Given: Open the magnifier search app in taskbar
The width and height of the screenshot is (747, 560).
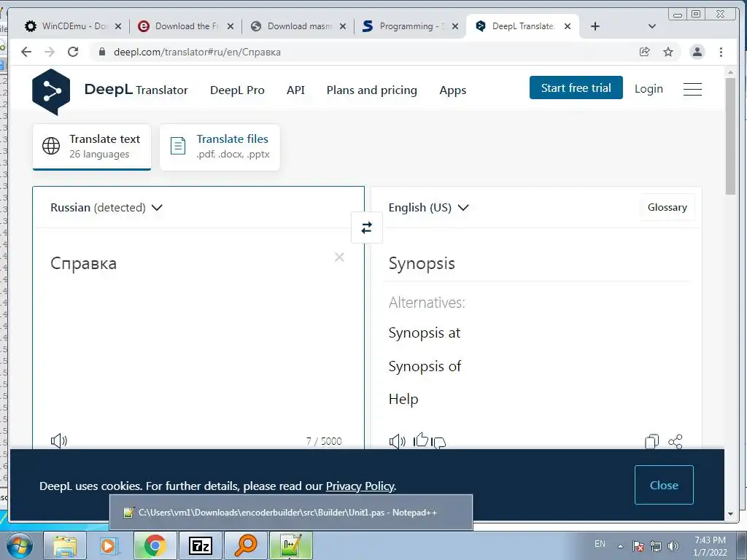Looking at the screenshot, I should click(x=246, y=545).
